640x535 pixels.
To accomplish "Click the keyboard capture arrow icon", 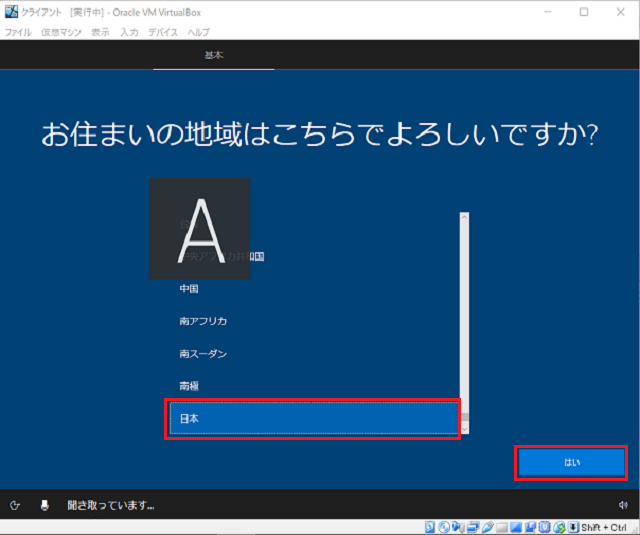I will pos(573,527).
